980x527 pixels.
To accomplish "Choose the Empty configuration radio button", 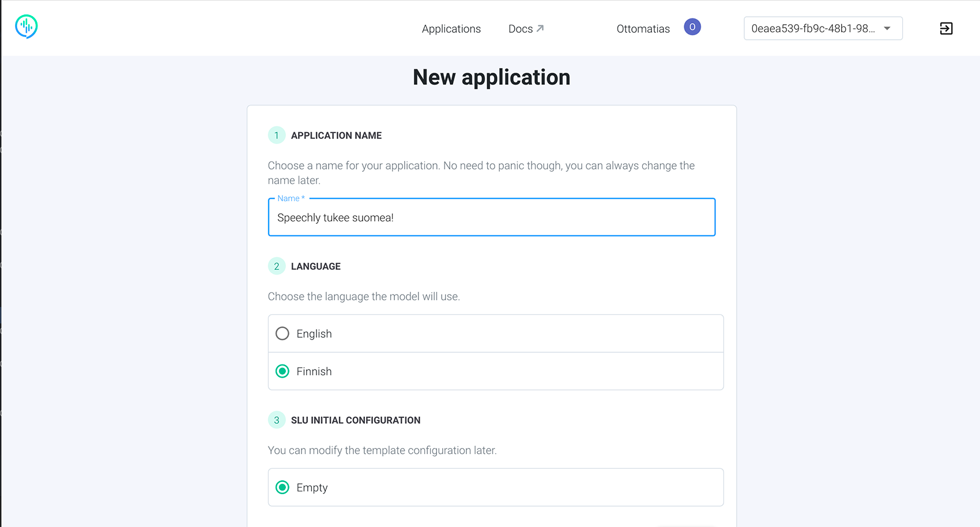I will pyautogui.click(x=282, y=488).
